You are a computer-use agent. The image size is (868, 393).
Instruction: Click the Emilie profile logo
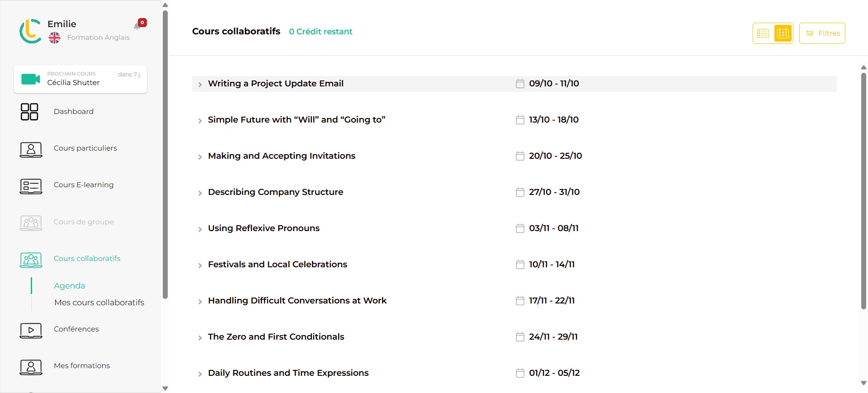(30, 31)
